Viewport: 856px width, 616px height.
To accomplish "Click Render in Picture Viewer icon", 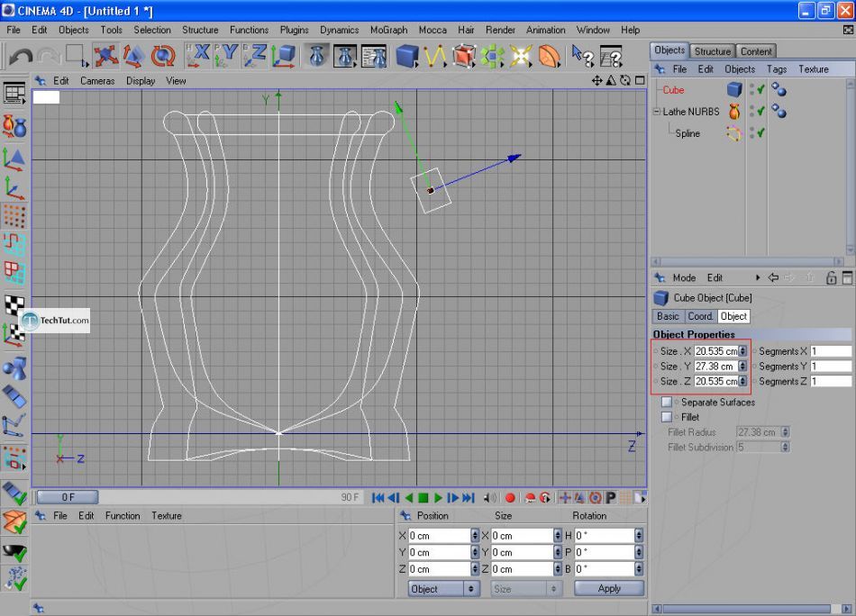I will (345, 56).
